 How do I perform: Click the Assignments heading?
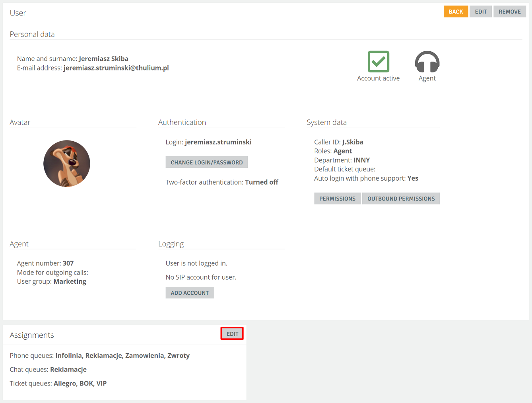(x=32, y=335)
